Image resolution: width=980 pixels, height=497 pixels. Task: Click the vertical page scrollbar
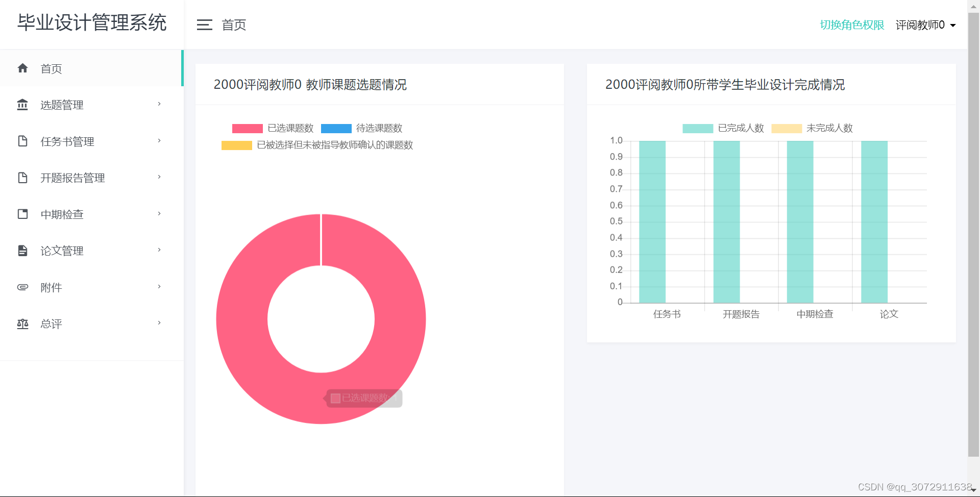tap(973, 235)
